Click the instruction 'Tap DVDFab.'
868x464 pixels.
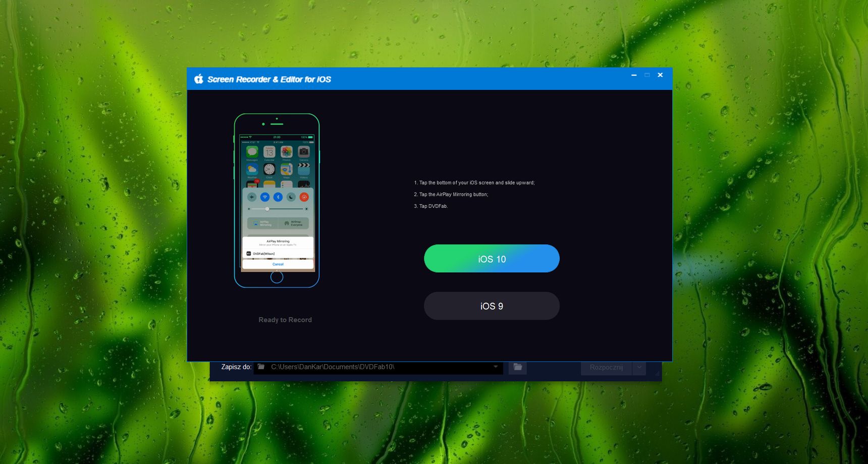pos(431,206)
